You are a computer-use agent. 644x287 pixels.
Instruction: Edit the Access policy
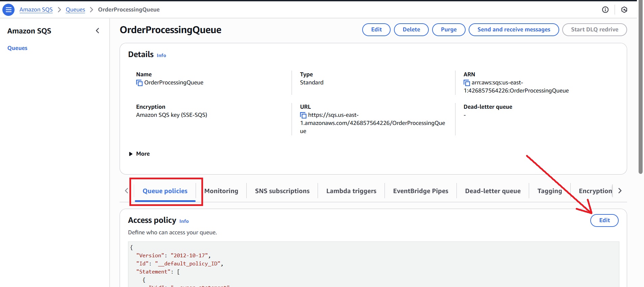(x=604, y=220)
